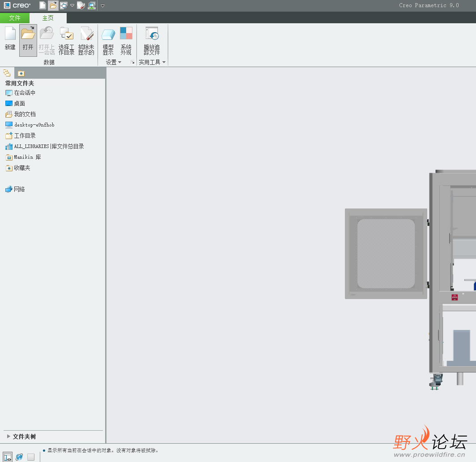Toggle the square full-screen button in status bar
Screen dimensions: 476x462
(x=31, y=457)
